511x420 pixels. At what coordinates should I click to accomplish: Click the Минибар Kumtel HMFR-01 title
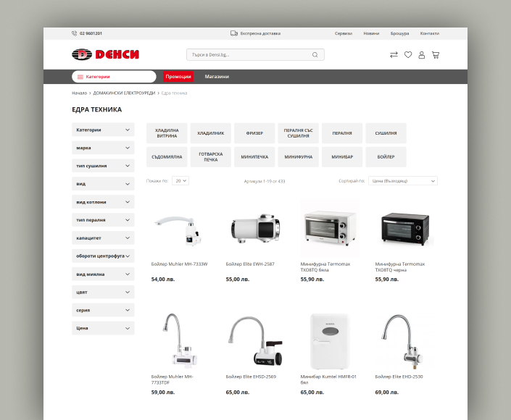pyautogui.click(x=328, y=379)
